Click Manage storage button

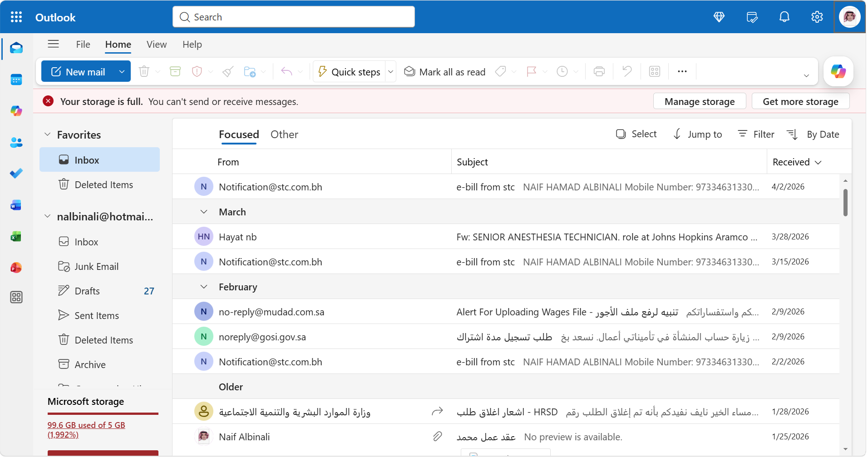pos(700,101)
